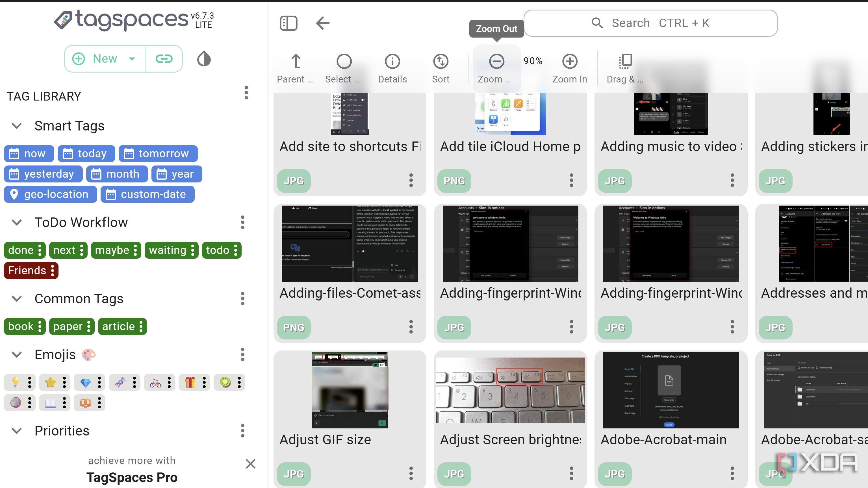Open options of 'Adobe-Acrobat-main' card
Viewport: 868px width, 488px height.
coord(732,473)
